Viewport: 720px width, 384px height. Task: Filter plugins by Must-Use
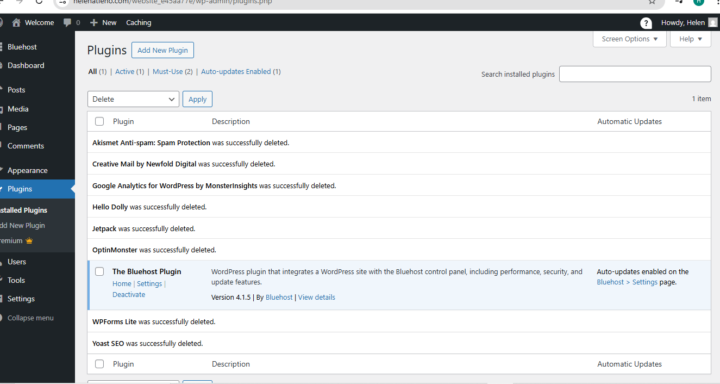point(168,72)
